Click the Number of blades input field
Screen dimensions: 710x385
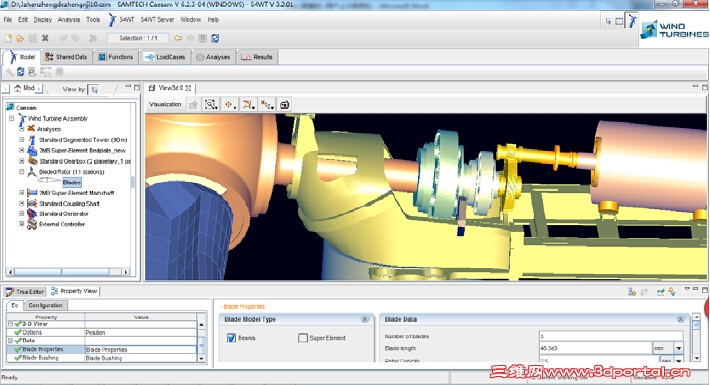[x=611, y=336]
